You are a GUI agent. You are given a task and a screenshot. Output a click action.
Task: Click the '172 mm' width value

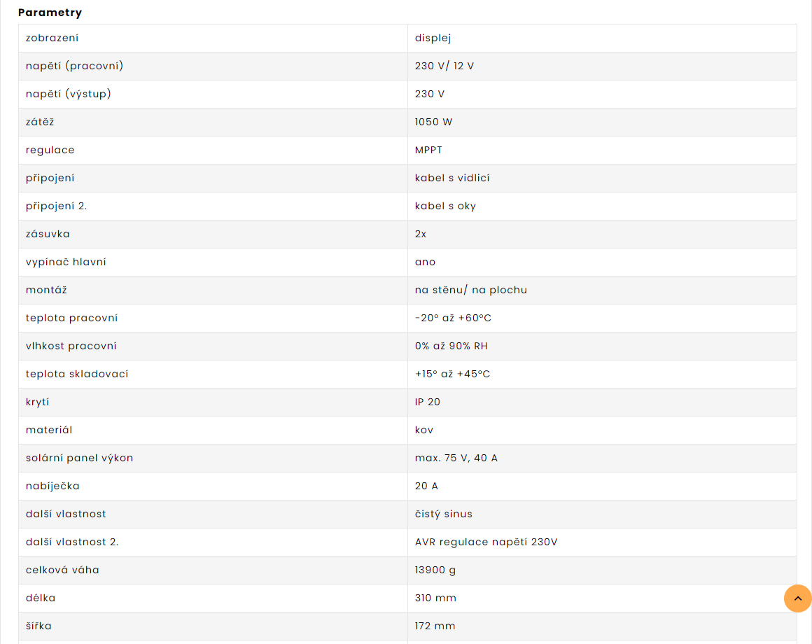(435, 626)
